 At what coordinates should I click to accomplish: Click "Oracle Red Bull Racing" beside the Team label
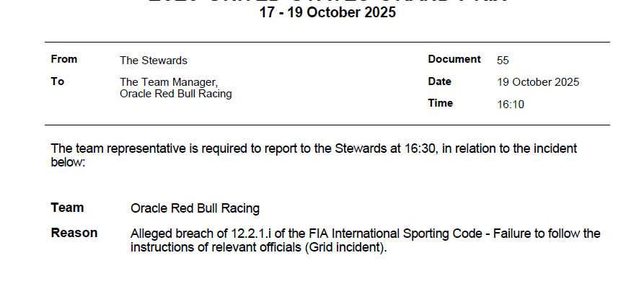[x=195, y=208]
